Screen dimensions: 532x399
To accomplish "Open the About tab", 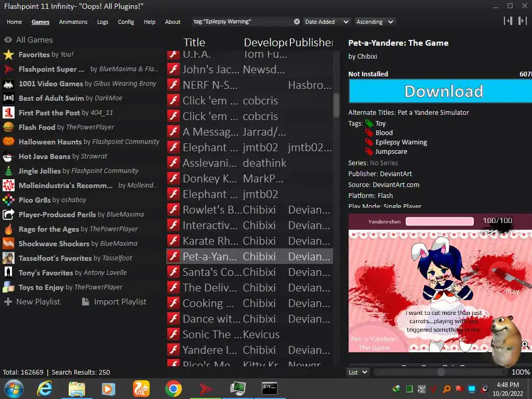I will (x=172, y=22).
